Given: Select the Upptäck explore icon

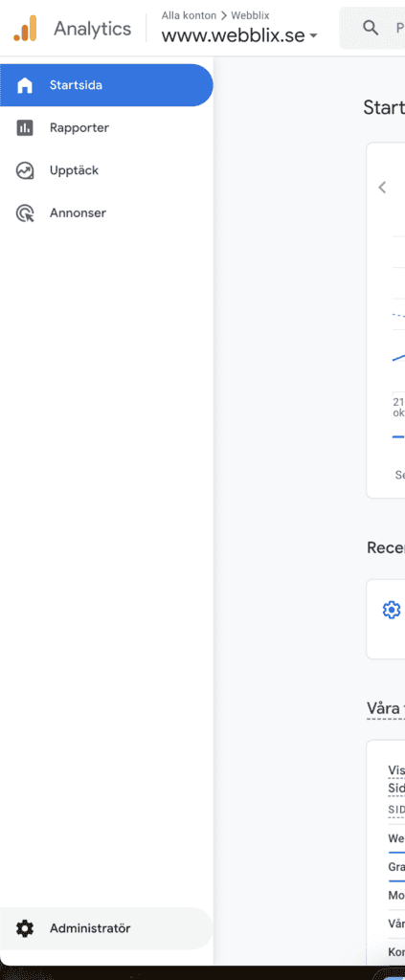Looking at the screenshot, I should 24,170.
